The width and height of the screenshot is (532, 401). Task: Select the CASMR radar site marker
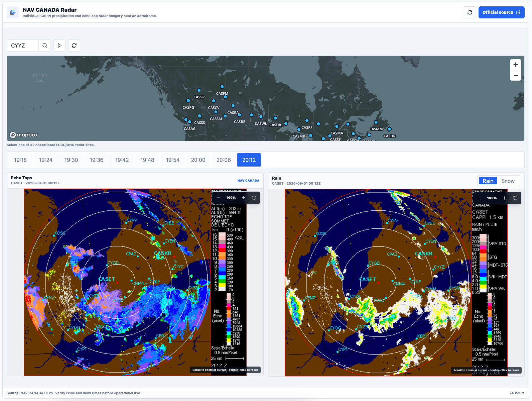pyautogui.click(x=299, y=129)
